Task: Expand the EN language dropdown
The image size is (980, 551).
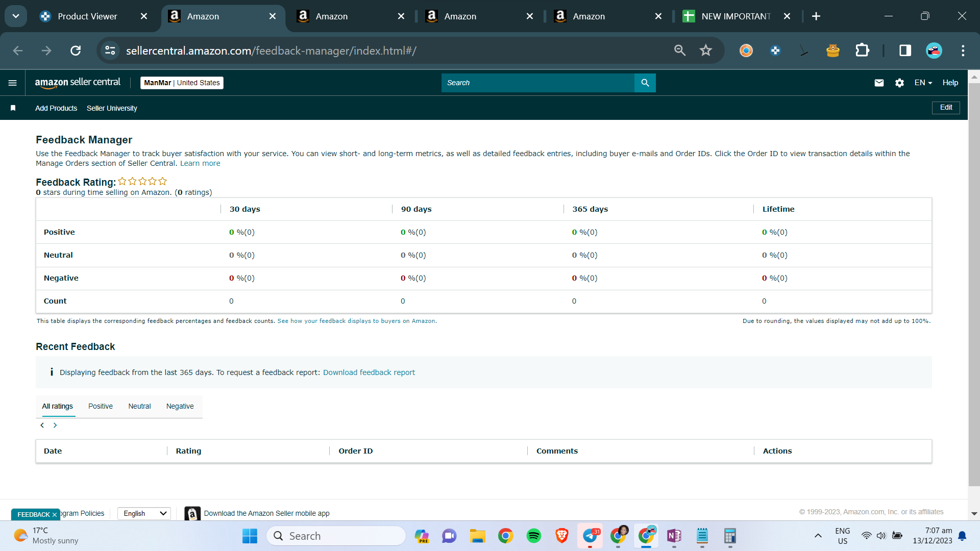Action: [x=923, y=83]
